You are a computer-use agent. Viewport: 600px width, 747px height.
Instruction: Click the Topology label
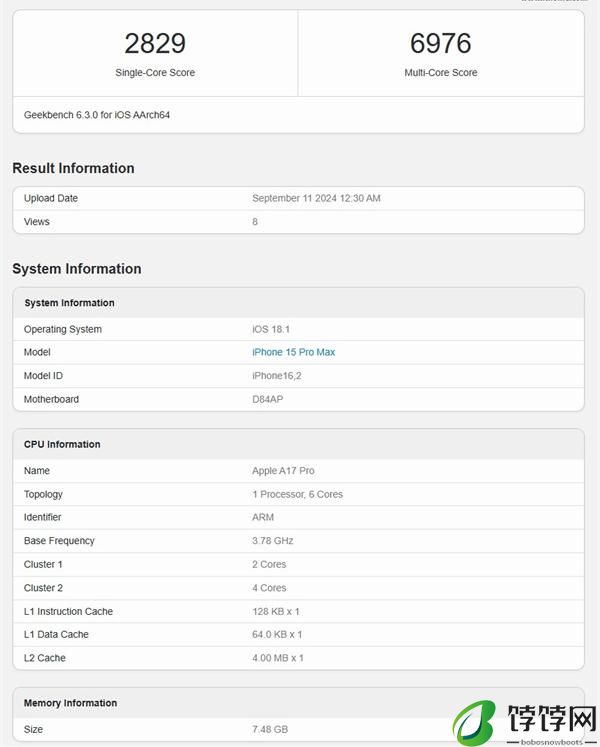[x=43, y=495]
